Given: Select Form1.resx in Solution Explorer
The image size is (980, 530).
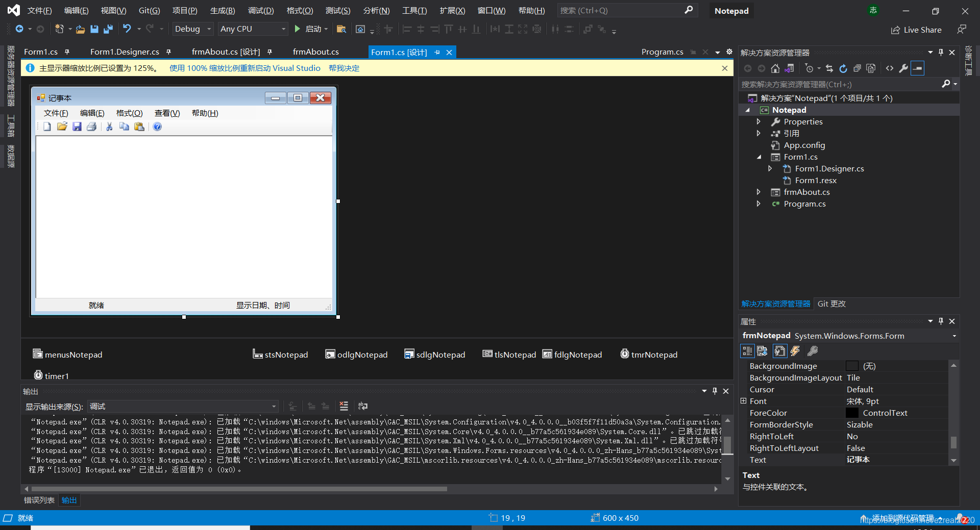Looking at the screenshot, I should 816,181.
